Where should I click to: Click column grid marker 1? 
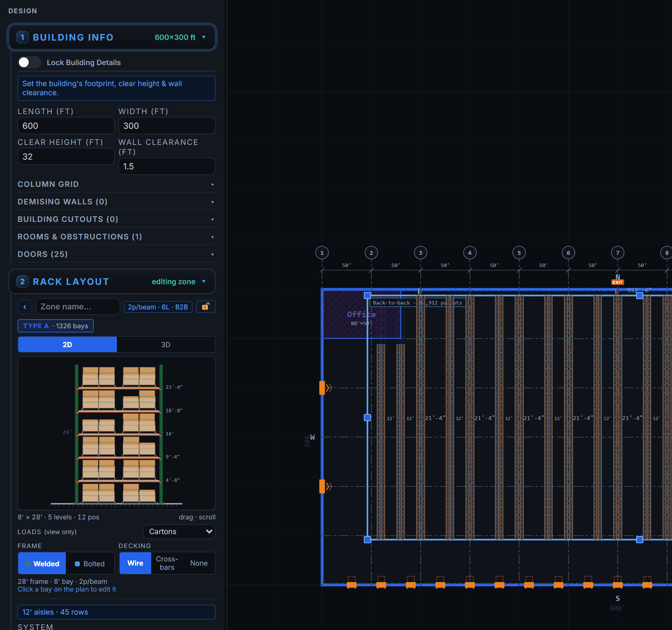322,253
